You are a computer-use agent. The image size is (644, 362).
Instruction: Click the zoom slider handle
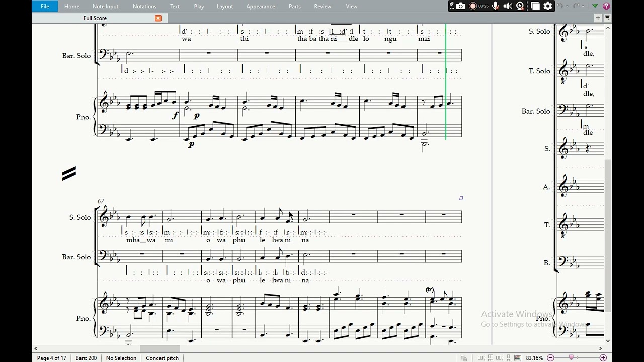(571, 357)
